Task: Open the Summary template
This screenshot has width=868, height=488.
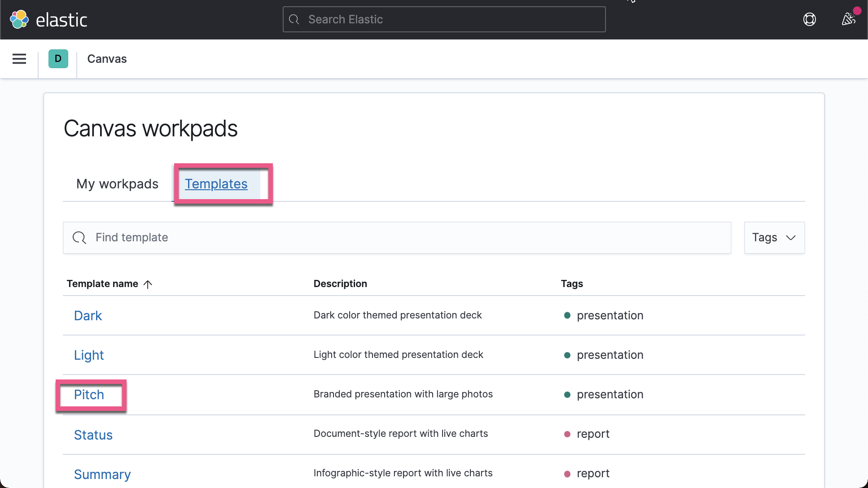Action: point(102,474)
